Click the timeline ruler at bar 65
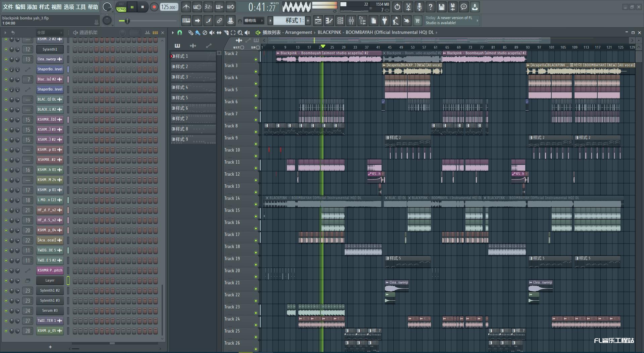The width and height of the screenshot is (644, 353). click(447, 47)
